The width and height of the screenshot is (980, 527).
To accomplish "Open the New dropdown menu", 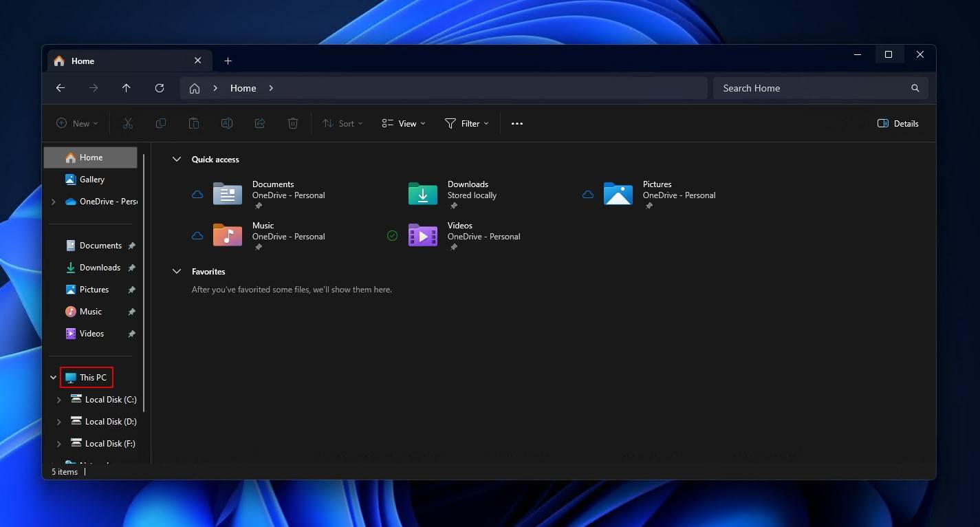I will tap(77, 123).
